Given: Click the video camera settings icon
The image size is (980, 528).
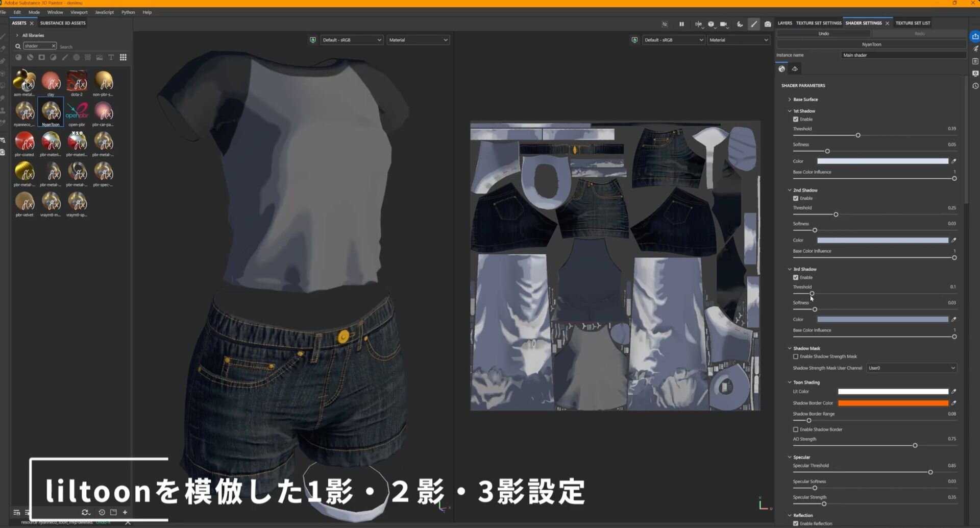Looking at the screenshot, I should pos(723,24).
